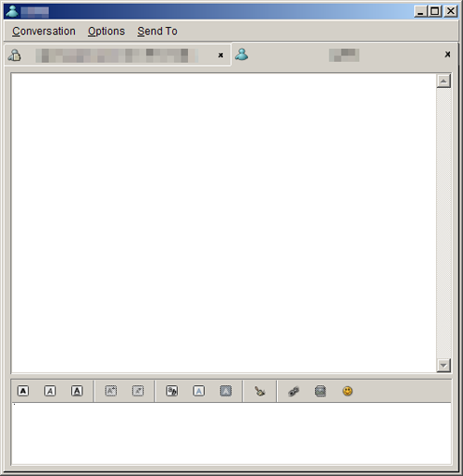Open the Conversation menu

click(44, 31)
